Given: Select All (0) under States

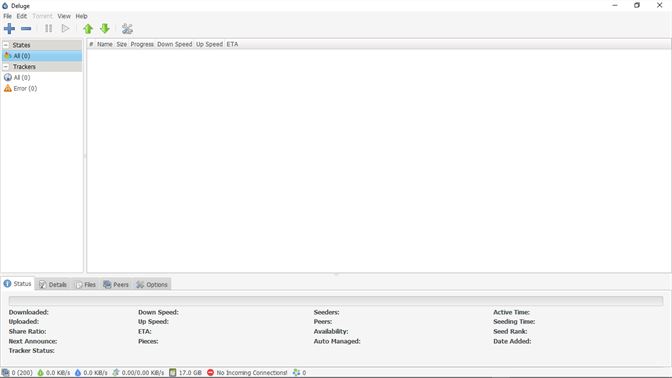Looking at the screenshot, I should click(42, 56).
